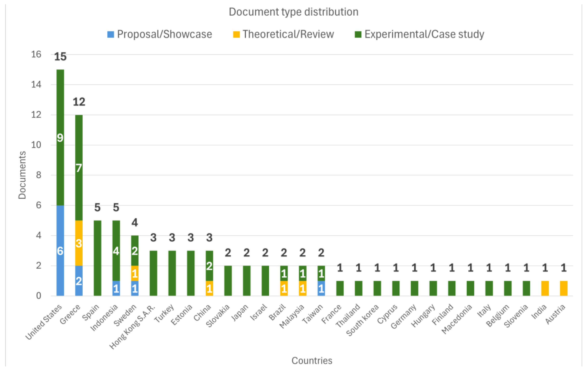This screenshot has width=588, height=372.
Task: Select the yellow Austria bar
Action: click(x=564, y=288)
